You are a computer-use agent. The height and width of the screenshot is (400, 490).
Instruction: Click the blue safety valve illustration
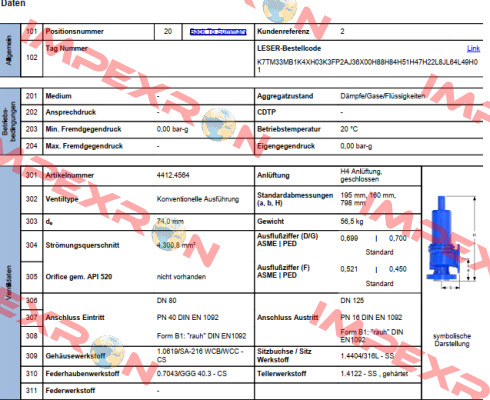point(444,238)
